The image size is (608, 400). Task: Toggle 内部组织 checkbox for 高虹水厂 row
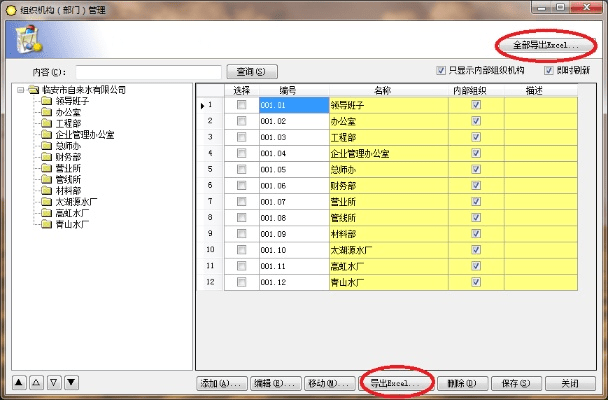[476, 266]
